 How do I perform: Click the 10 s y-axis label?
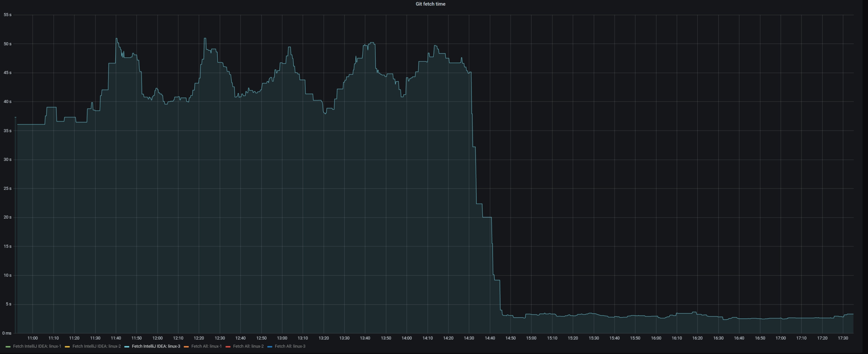click(7, 275)
